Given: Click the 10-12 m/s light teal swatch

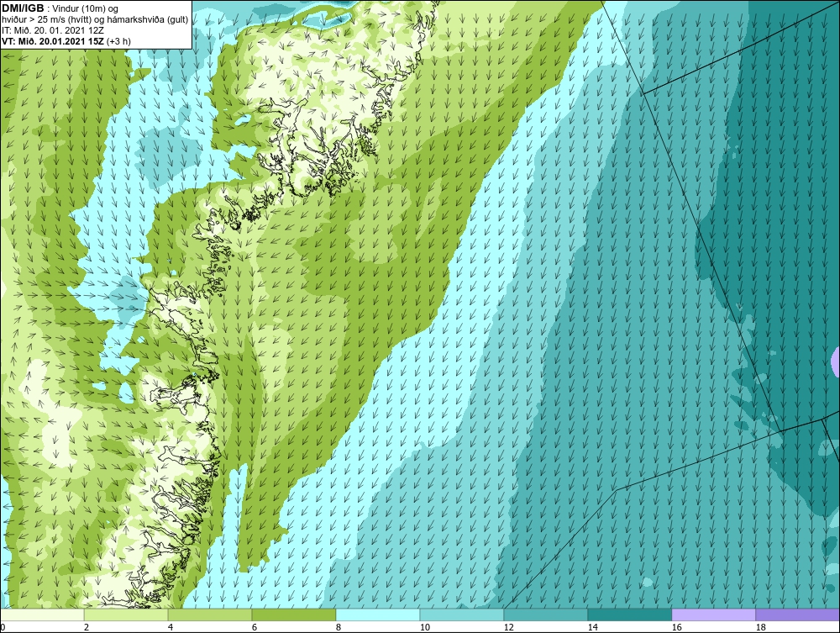Looking at the screenshot, I should pyautogui.click(x=462, y=615).
